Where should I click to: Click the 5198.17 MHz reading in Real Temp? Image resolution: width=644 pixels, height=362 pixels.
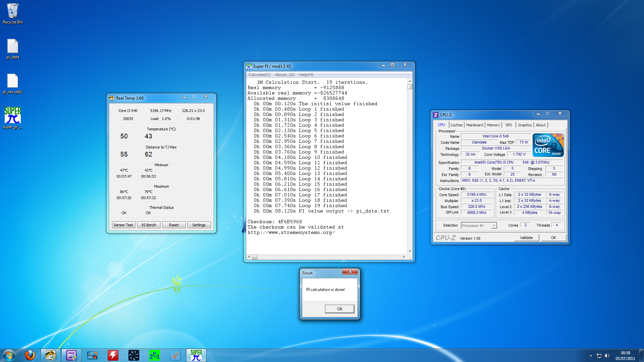161,111
